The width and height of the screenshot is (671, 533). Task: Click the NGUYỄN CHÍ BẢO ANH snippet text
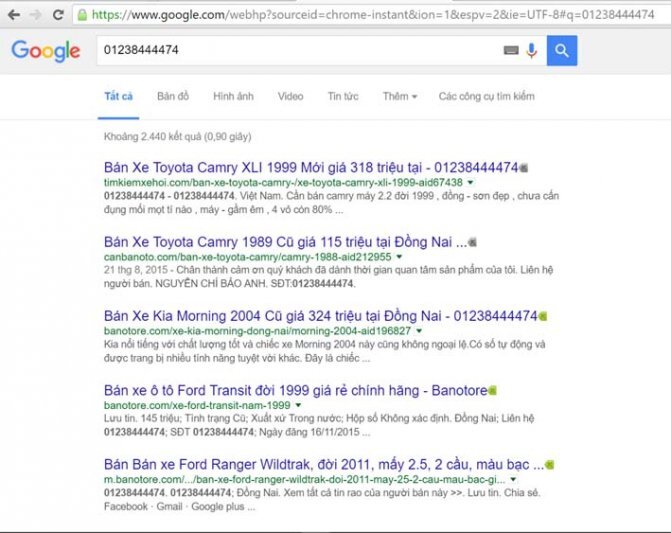(211, 284)
